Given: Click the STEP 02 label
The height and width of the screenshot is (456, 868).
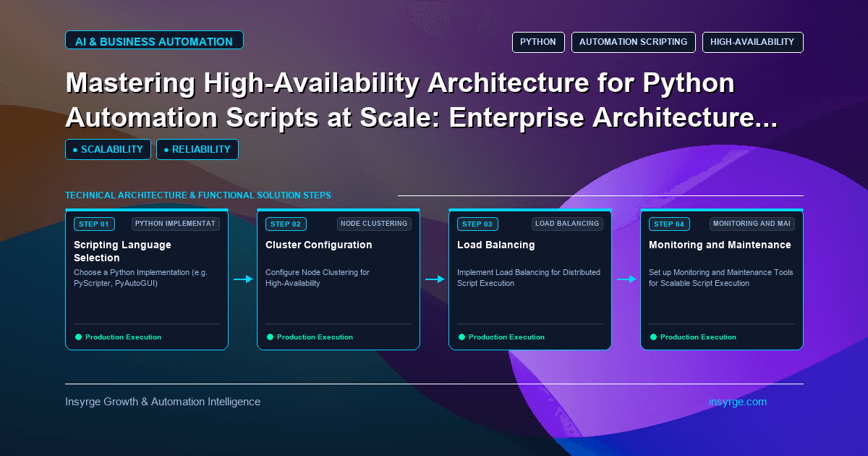Looking at the screenshot, I should click(286, 224).
